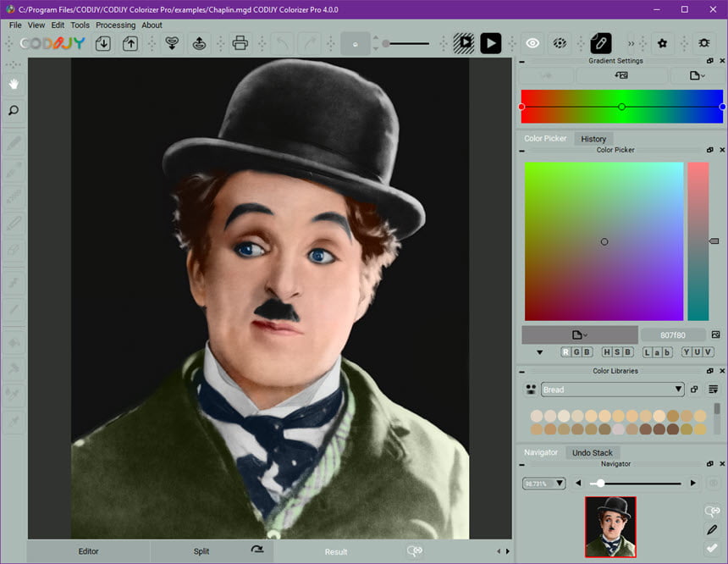
Task: Click the open/import file icon in the toolbar
Action: pyautogui.click(x=103, y=44)
